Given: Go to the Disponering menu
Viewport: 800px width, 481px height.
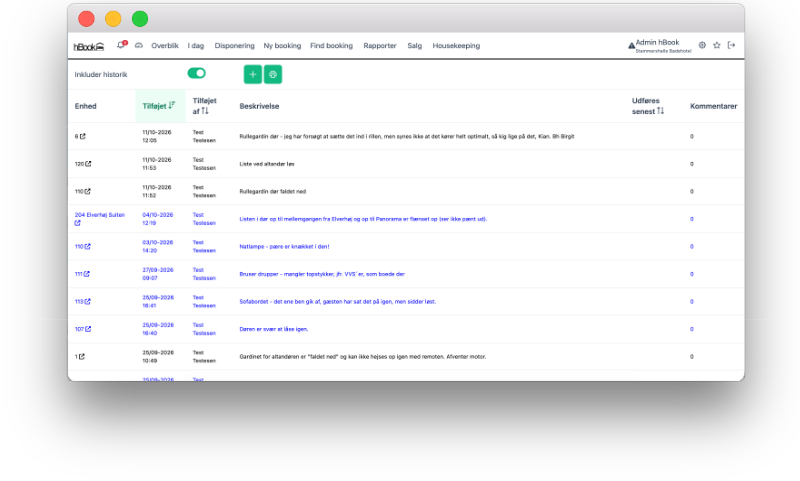Looking at the screenshot, I should (x=234, y=45).
